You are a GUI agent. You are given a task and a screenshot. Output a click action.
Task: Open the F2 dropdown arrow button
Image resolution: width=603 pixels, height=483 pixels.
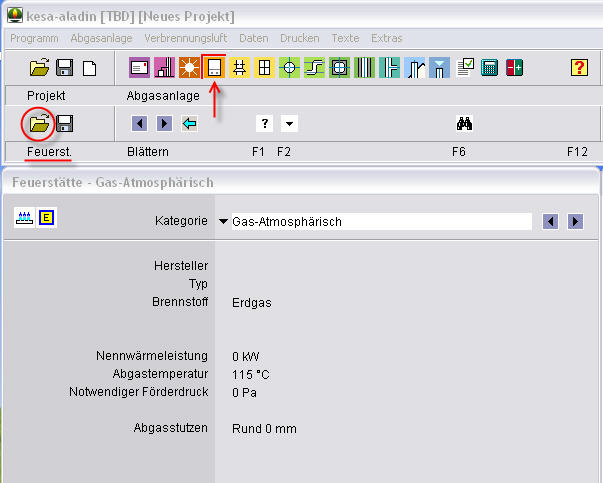tap(289, 124)
